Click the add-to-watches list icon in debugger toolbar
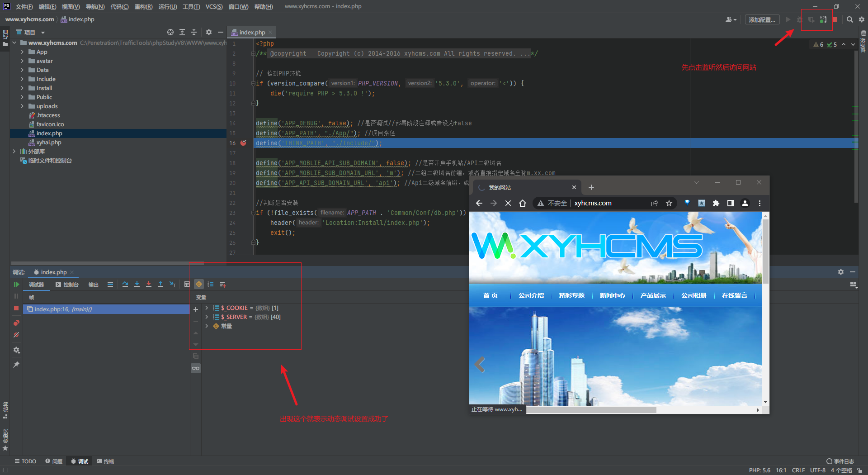This screenshot has width=868, height=475. [x=223, y=285]
